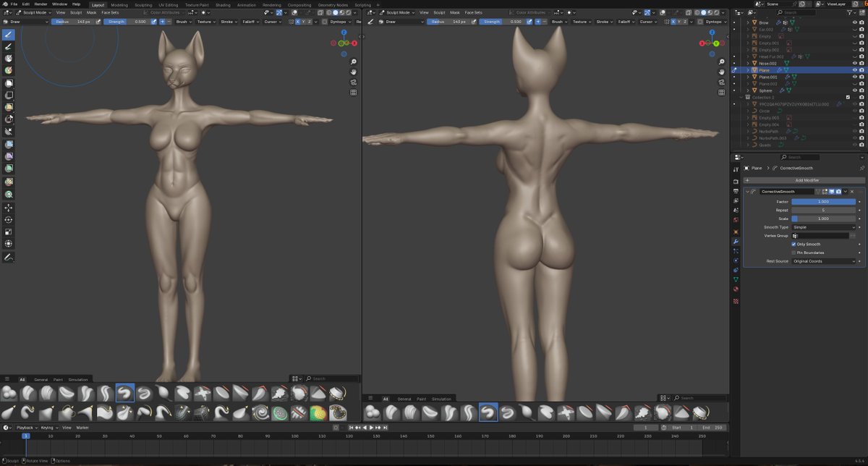
Task: Toggle Collection 2 exclude checkbox
Action: (848, 97)
